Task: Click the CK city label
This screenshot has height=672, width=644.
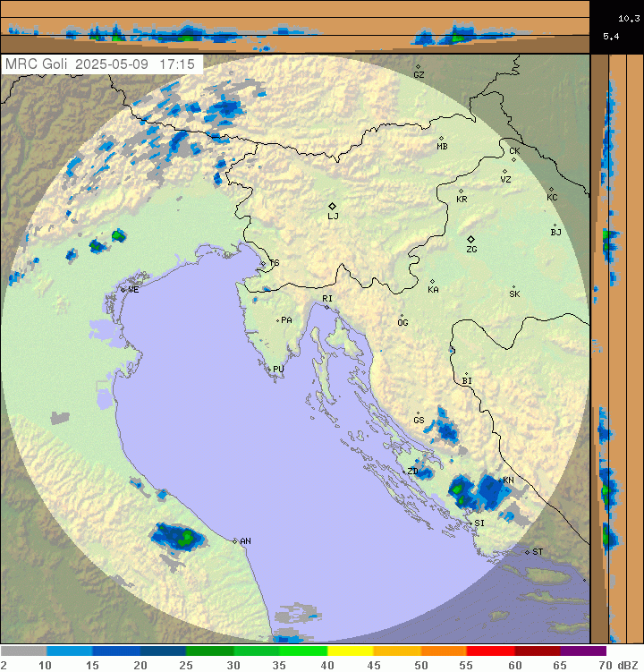Action: pyautogui.click(x=514, y=151)
